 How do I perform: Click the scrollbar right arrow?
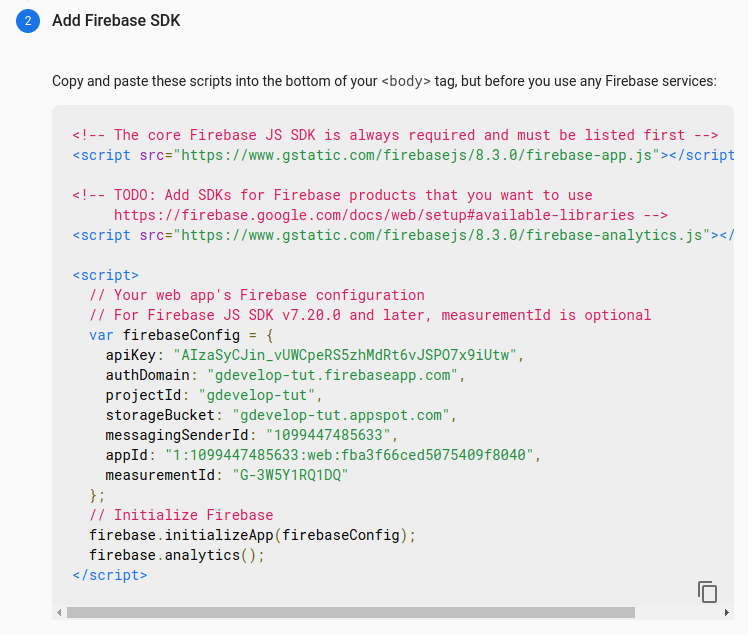click(728, 612)
